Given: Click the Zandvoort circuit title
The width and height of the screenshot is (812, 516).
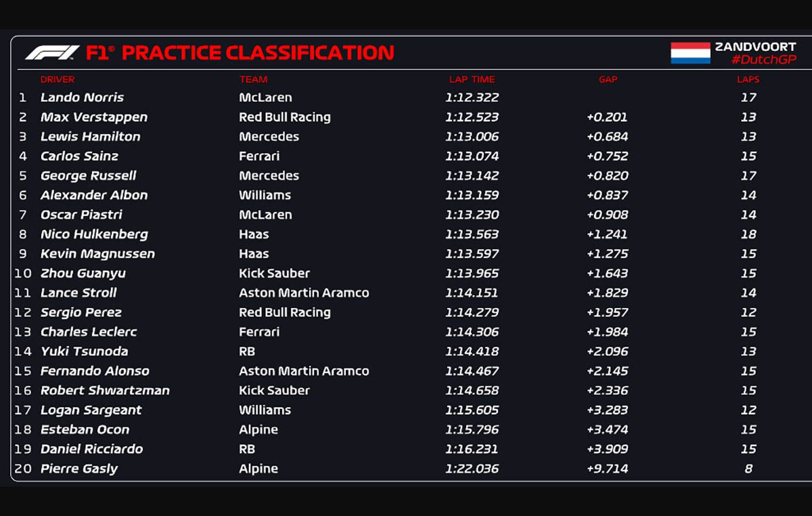Looking at the screenshot, I should [x=755, y=47].
